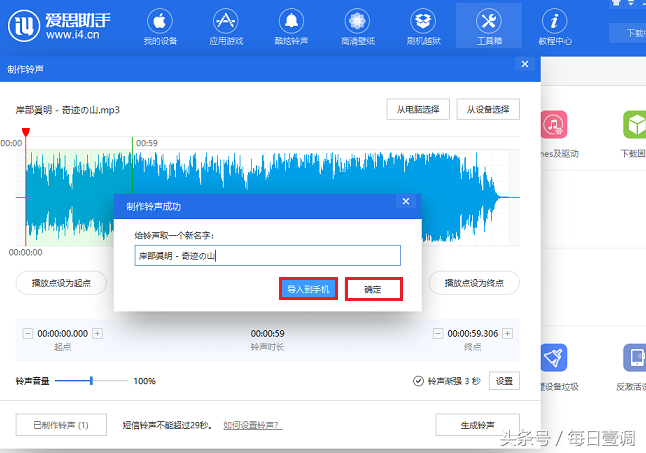Go to 酷炫铃声 ringtones section
This screenshot has width=646, height=453.
291,27
